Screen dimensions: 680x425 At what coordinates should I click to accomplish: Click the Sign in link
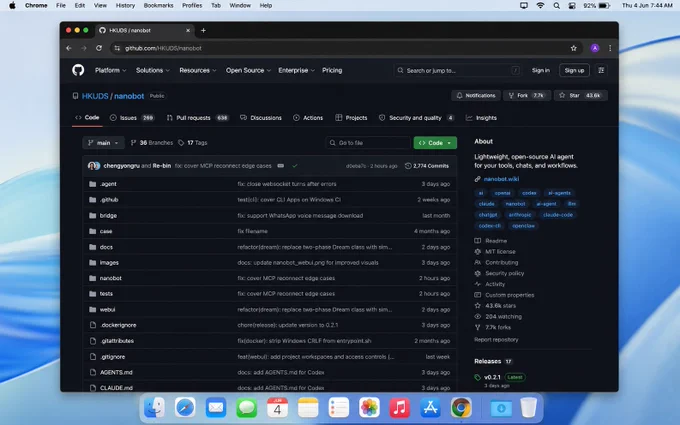(x=540, y=70)
